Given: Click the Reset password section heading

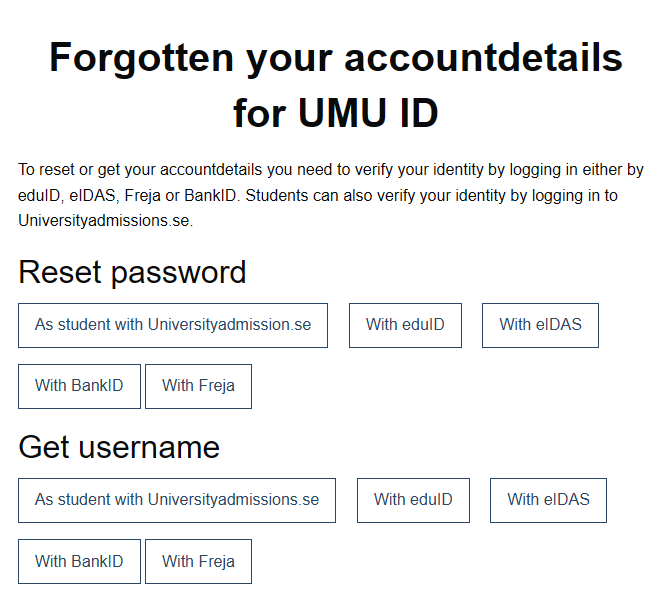Looking at the screenshot, I should [x=132, y=272].
